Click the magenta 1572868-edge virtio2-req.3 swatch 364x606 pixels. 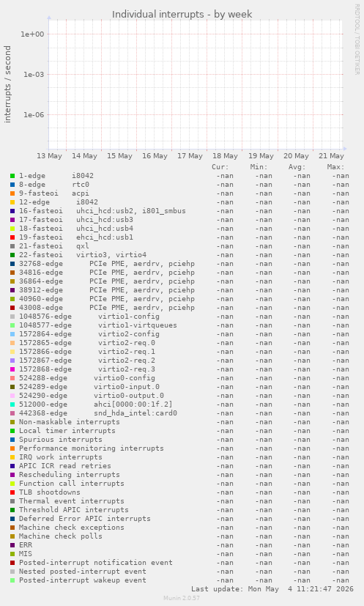[x=12, y=369]
